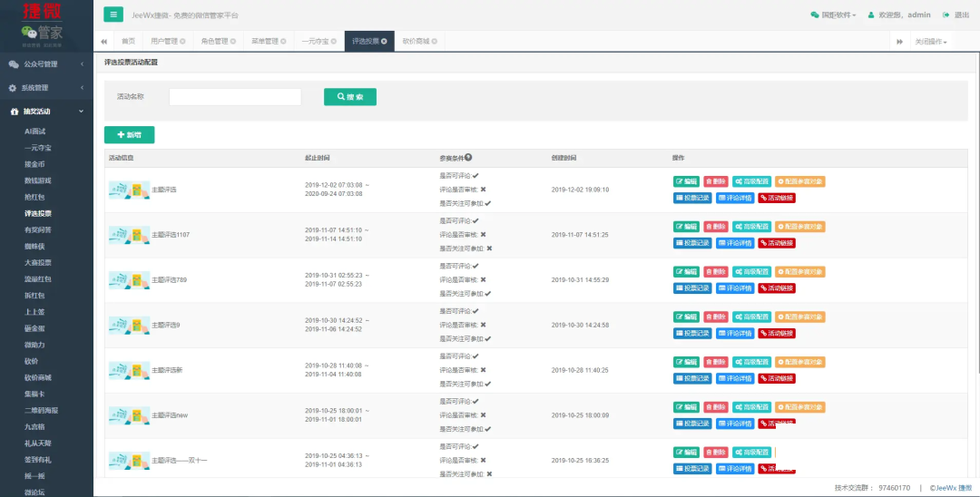Viewport: 980px width, 497px height.
Task: Close the 用户管理 tab via x icon
Action: click(x=182, y=42)
